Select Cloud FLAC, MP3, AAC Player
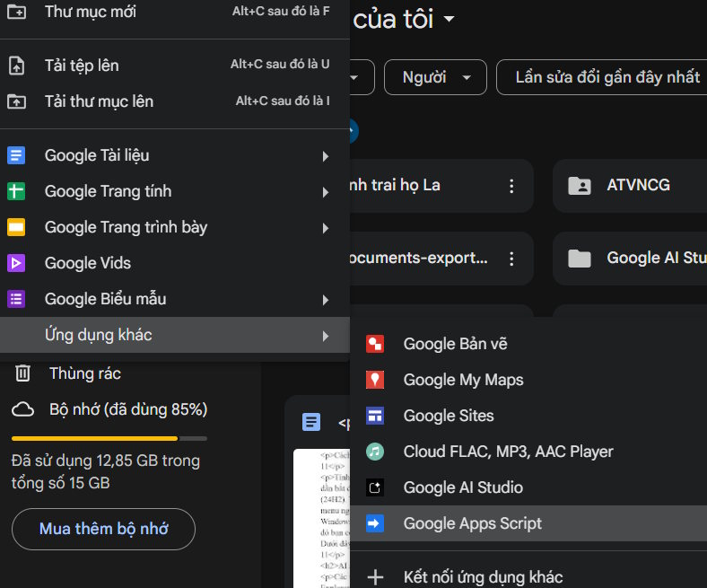707x588 pixels. 508,452
